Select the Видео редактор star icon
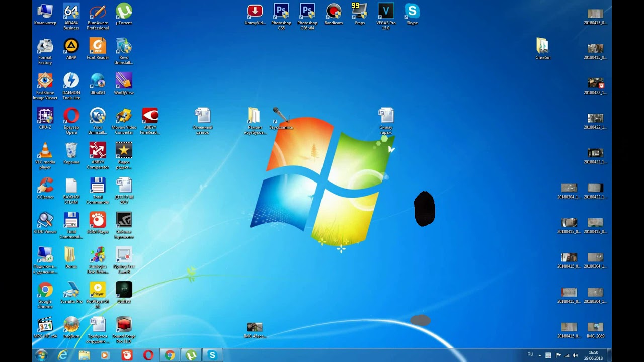Image resolution: width=644 pixels, height=362 pixels. coord(124,156)
